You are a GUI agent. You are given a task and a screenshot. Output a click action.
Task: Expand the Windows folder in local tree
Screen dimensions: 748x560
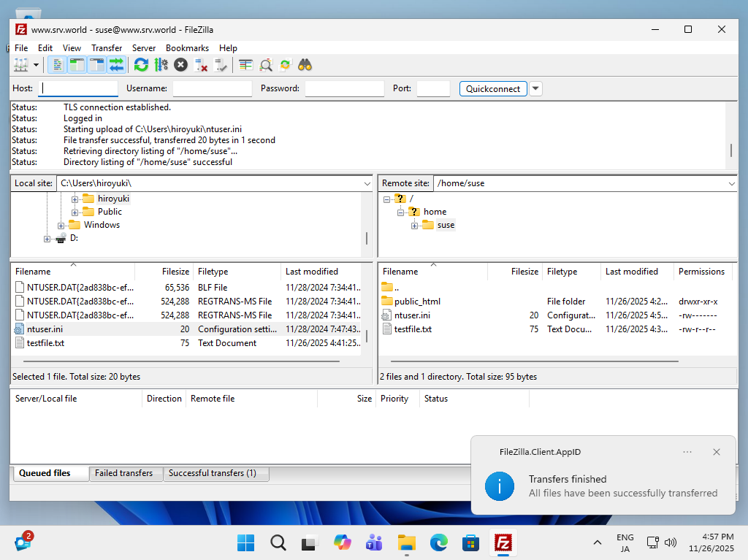click(61, 225)
